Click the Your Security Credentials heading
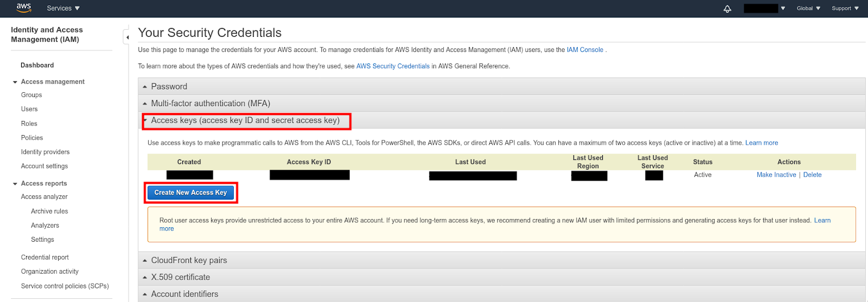This screenshot has height=302, width=868. tap(210, 33)
